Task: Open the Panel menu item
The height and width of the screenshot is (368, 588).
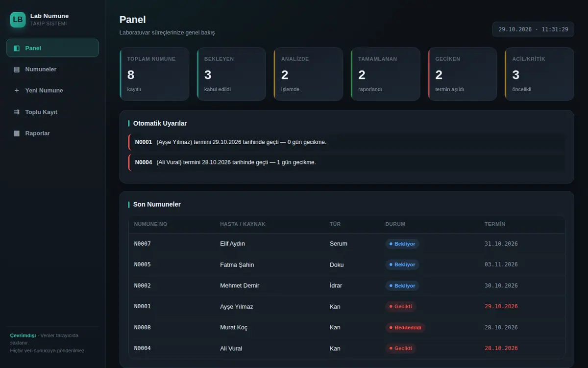Action: (52, 48)
